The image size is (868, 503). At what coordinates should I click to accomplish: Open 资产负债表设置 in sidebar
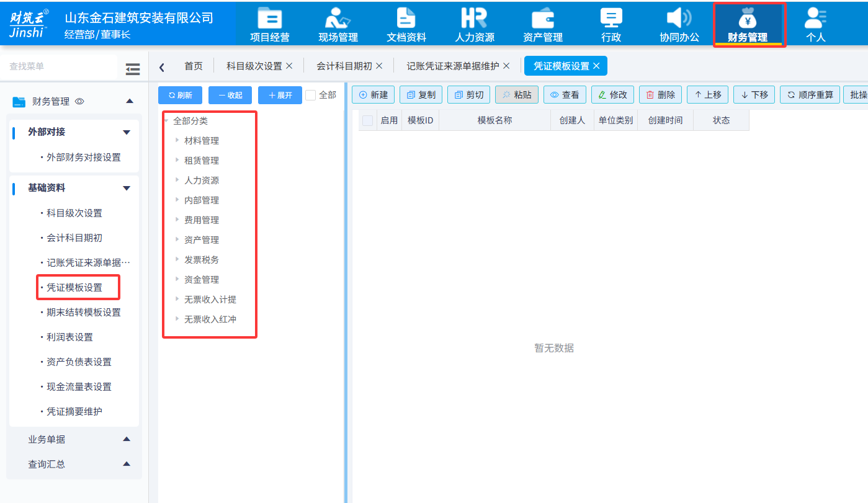[x=79, y=362]
